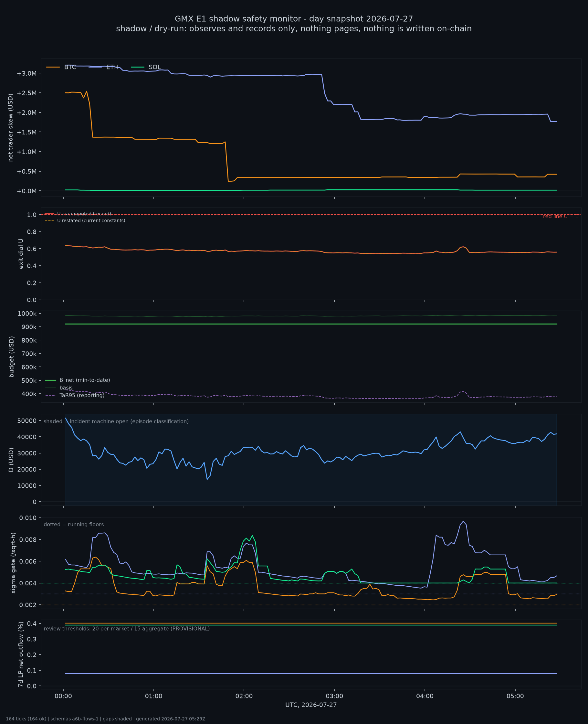The height and width of the screenshot is (724, 588).
Task: Click the 'net trader skew (USD)' axis label
Action: (10, 128)
